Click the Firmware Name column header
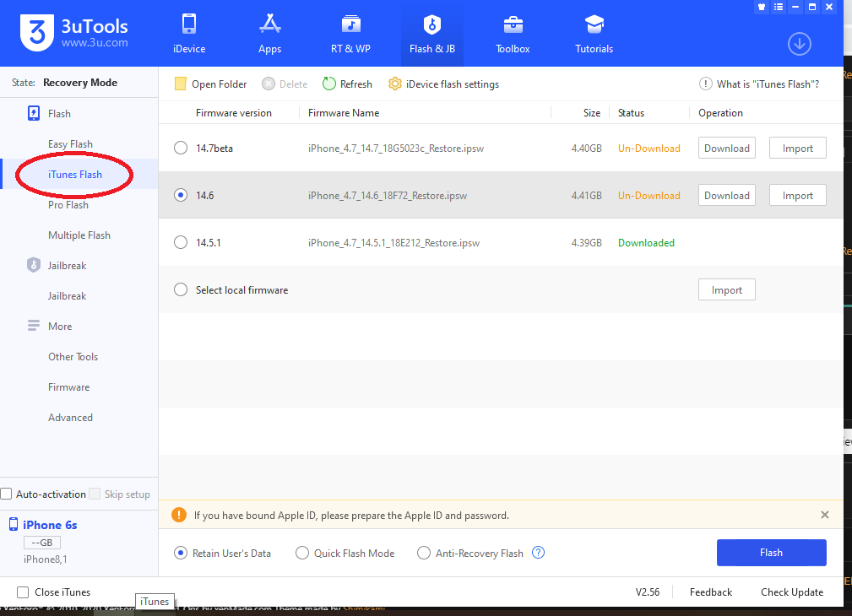The width and height of the screenshot is (852, 616). (344, 113)
